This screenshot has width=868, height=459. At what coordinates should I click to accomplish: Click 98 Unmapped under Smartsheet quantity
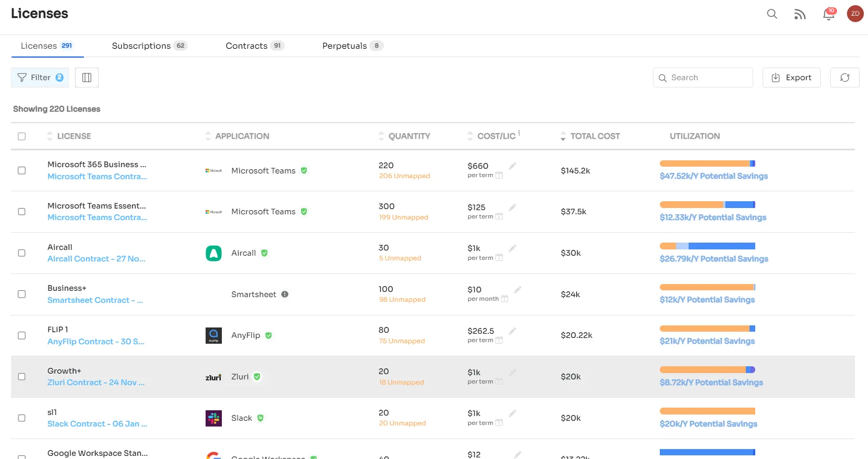(x=402, y=300)
